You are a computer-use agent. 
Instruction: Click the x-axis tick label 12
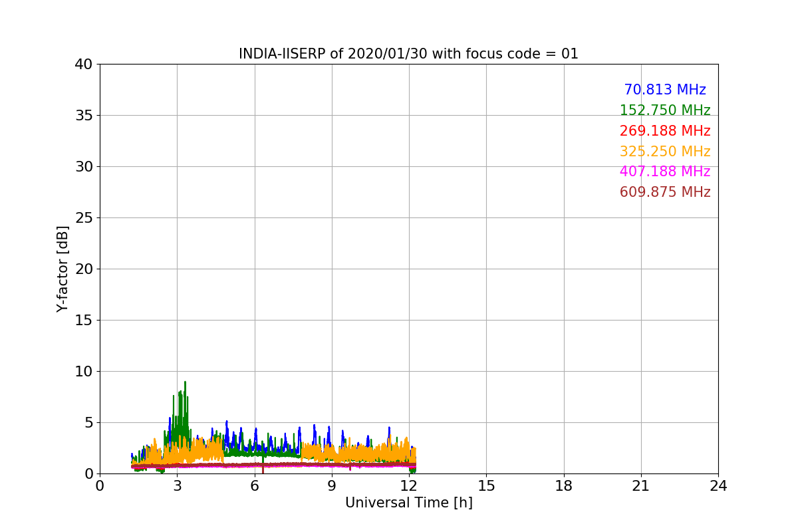[409, 486]
